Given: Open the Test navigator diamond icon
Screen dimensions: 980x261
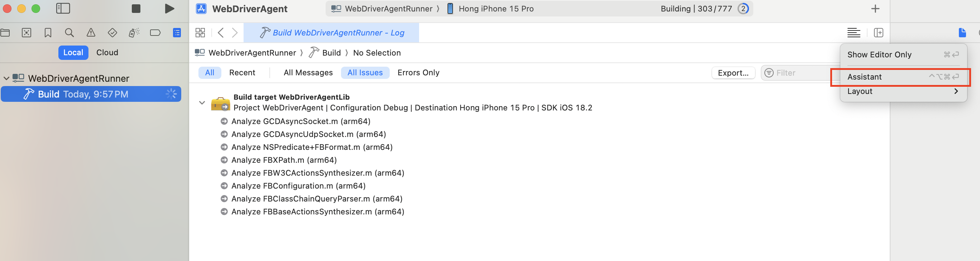Looking at the screenshot, I should 112,33.
